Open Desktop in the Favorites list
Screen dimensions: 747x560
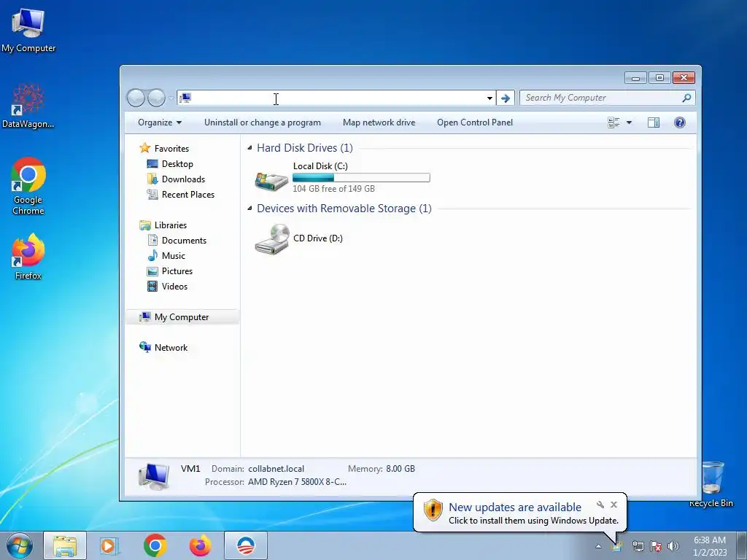point(177,164)
